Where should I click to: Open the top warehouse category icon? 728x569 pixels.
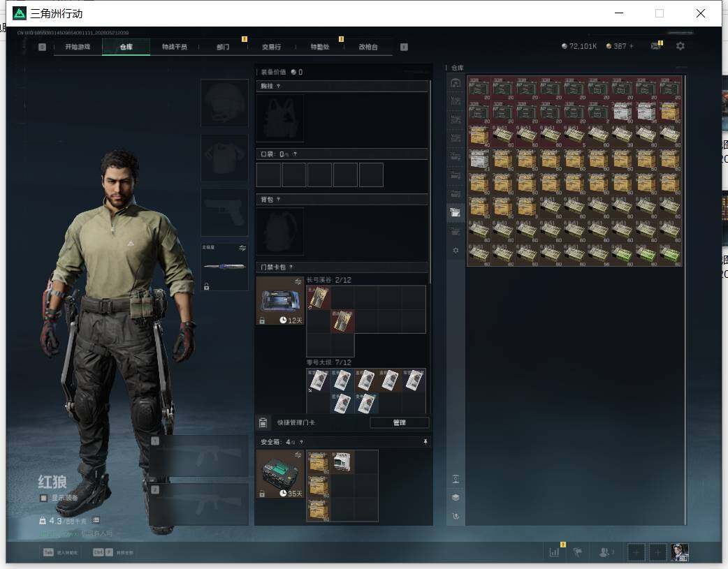click(x=456, y=84)
